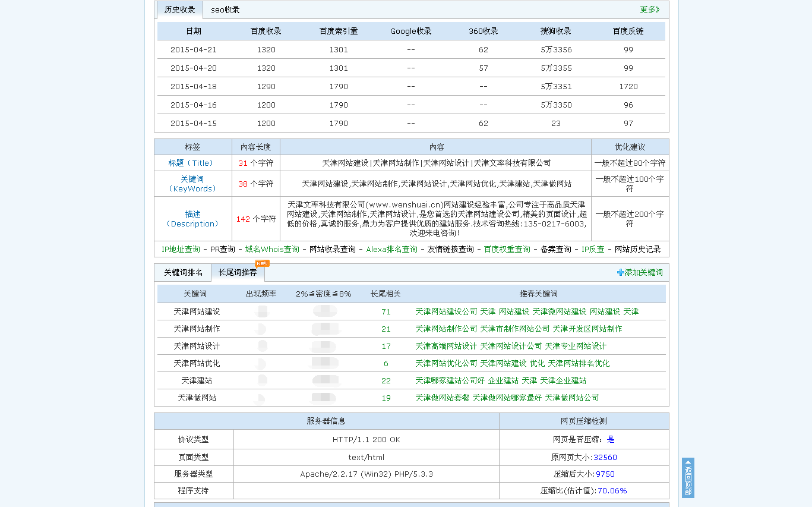
Task: Open the 更多» link in history panel
Action: (649, 10)
